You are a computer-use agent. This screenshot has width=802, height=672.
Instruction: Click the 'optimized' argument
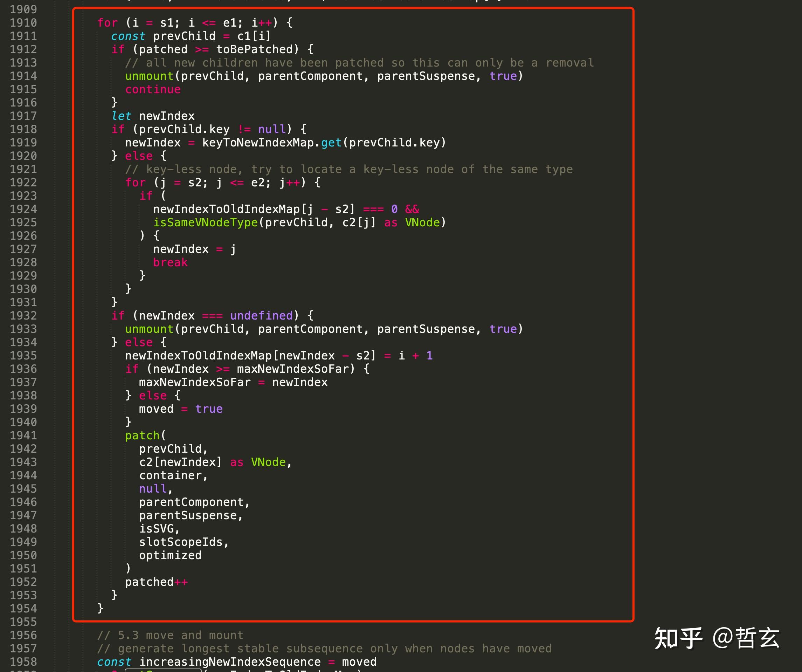[x=170, y=555]
